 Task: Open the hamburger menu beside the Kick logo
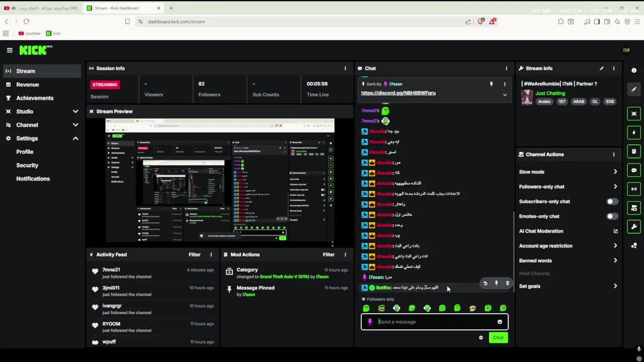10,50
